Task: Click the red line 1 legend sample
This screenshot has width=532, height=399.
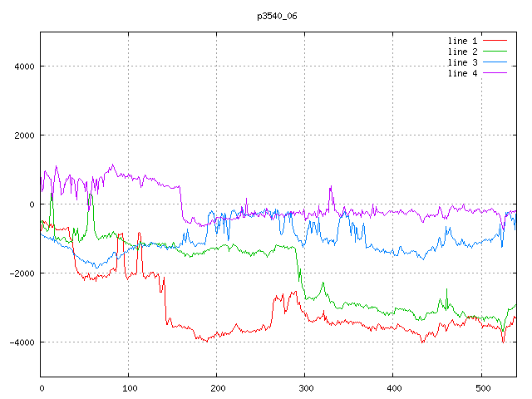Action: click(495, 41)
